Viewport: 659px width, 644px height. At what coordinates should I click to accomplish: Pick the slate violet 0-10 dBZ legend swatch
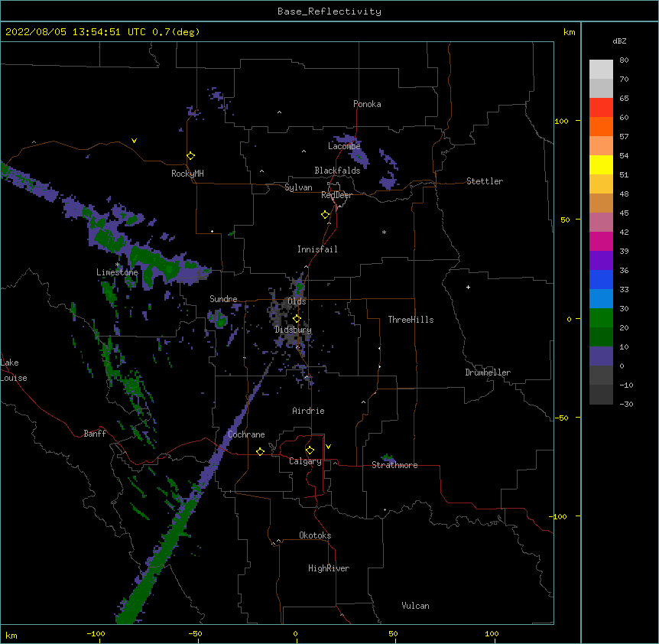click(601, 356)
